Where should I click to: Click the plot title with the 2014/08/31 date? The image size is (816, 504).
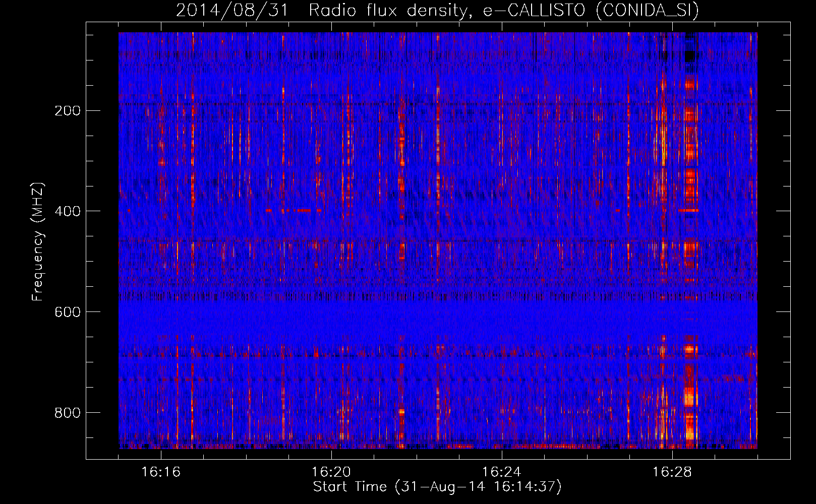click(x=437, y=10)
